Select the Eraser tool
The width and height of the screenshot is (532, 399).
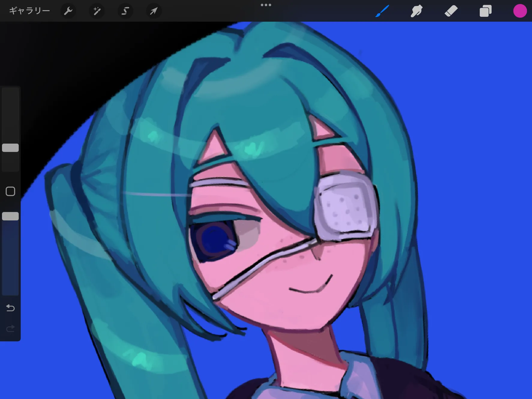point(451,11)
